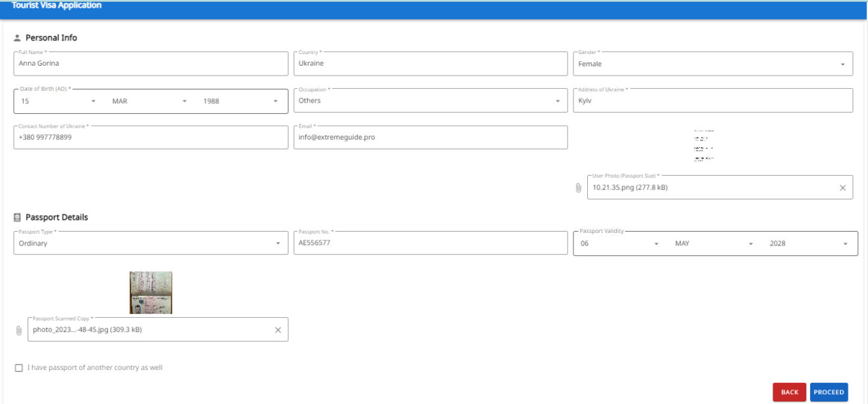Clear the passport scanned copy file
The height and width of the screenshot is (404, 868).
coord(277,330)
